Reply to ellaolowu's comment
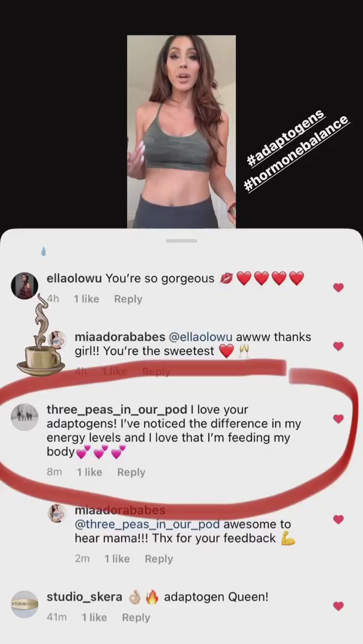 coord(128,299)
